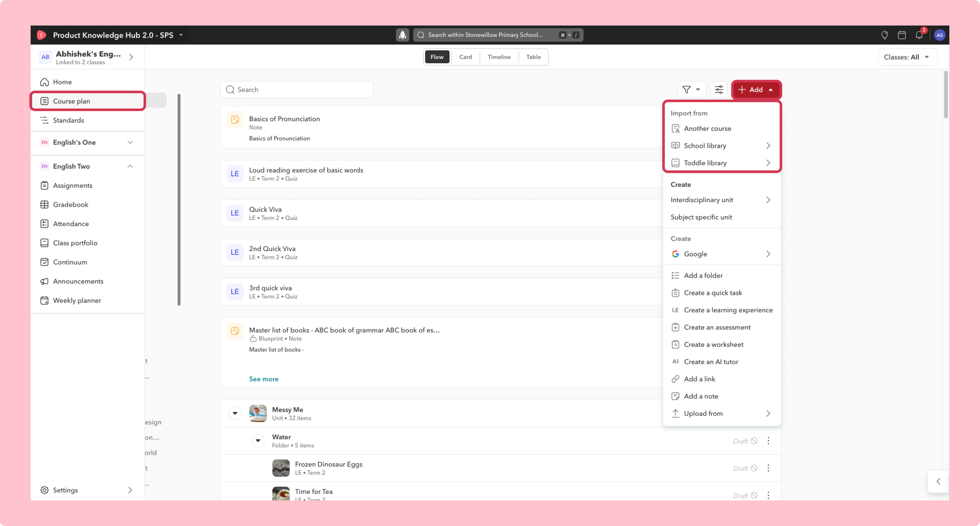Select the Flow view tab
This screenshot has width=980, height=526.
pyautogui.click(x=437, y=57)
